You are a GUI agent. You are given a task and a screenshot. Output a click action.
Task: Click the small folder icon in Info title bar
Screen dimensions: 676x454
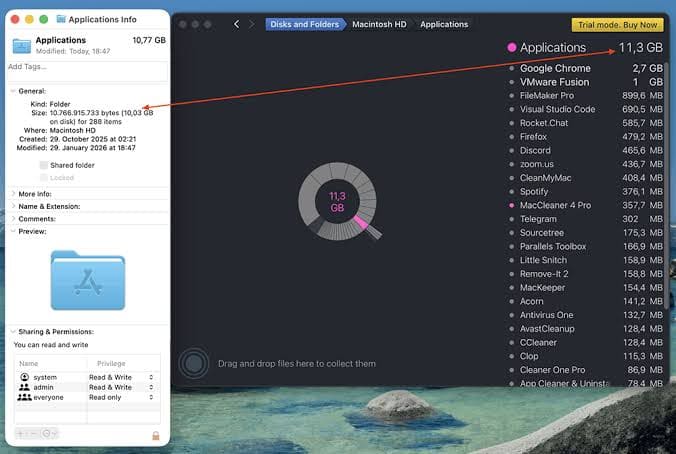(x=61, y=19)
